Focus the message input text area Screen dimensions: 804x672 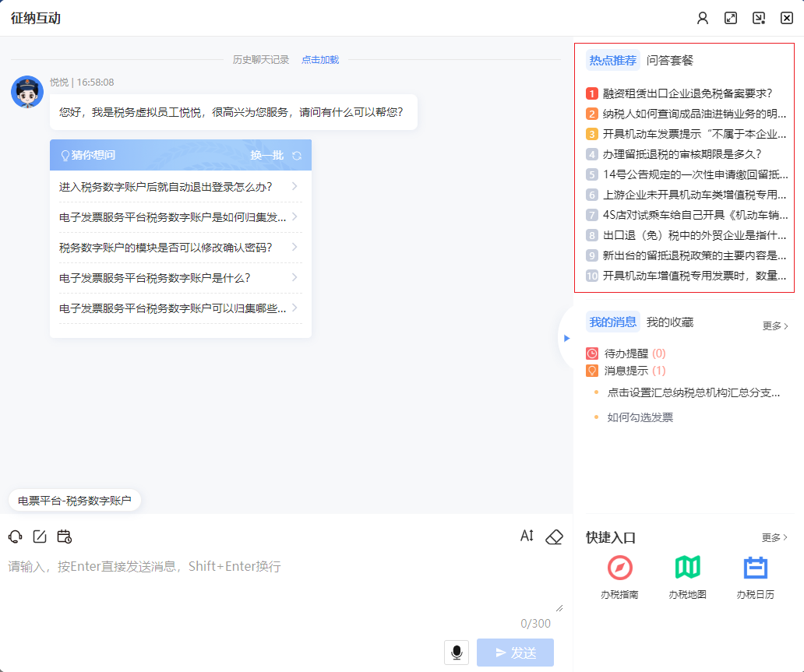[x=285, y=584]
